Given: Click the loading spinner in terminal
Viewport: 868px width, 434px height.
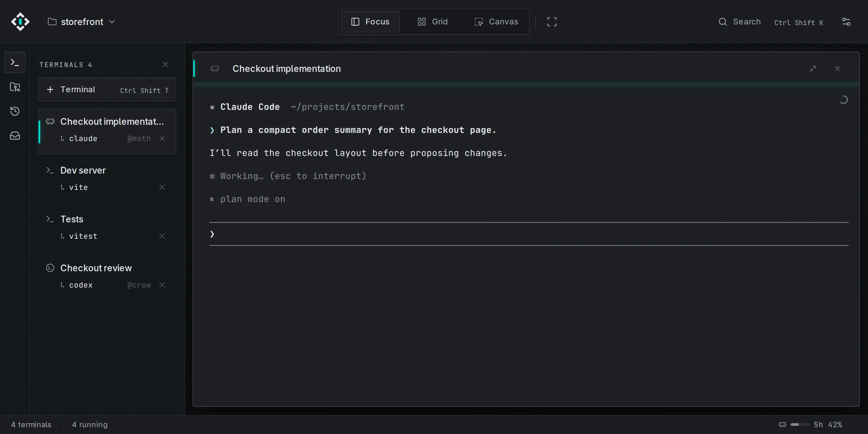Looking at the screenshot, I should [844, 100].
